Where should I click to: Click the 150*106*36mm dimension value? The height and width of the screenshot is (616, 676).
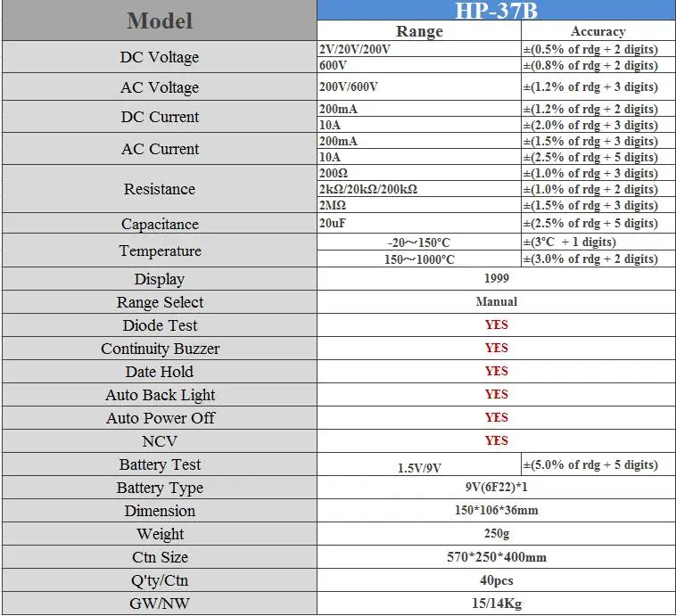[496, 511]
